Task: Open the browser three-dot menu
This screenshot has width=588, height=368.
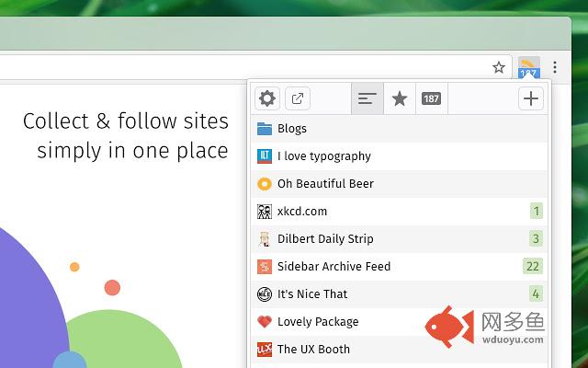Action: tap(555, 67)
